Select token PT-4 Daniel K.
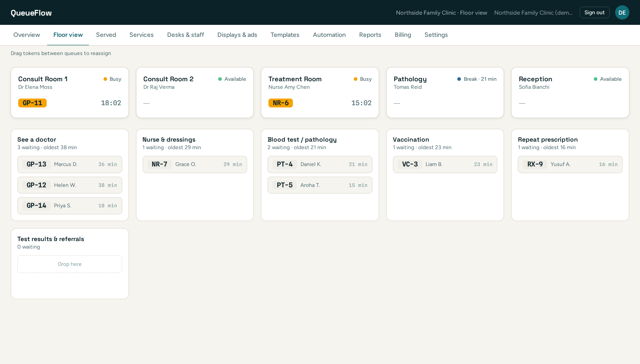The image size is (640, 364). coord(320,164)
